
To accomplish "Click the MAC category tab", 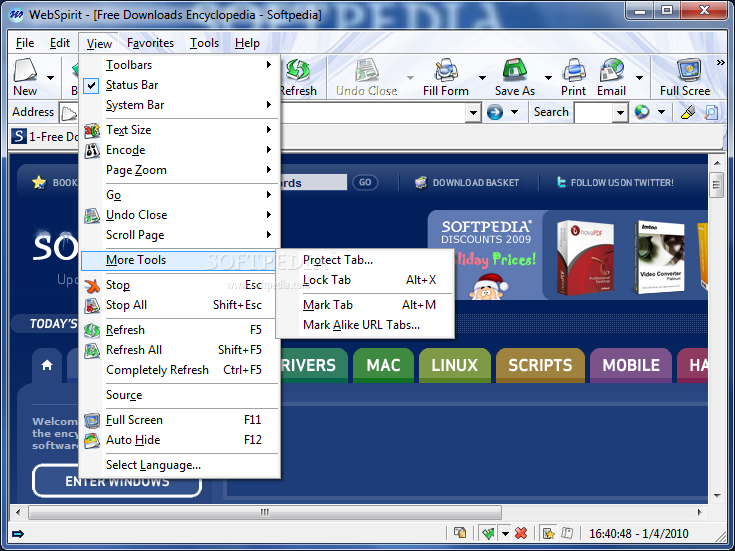I will (383, 365).
